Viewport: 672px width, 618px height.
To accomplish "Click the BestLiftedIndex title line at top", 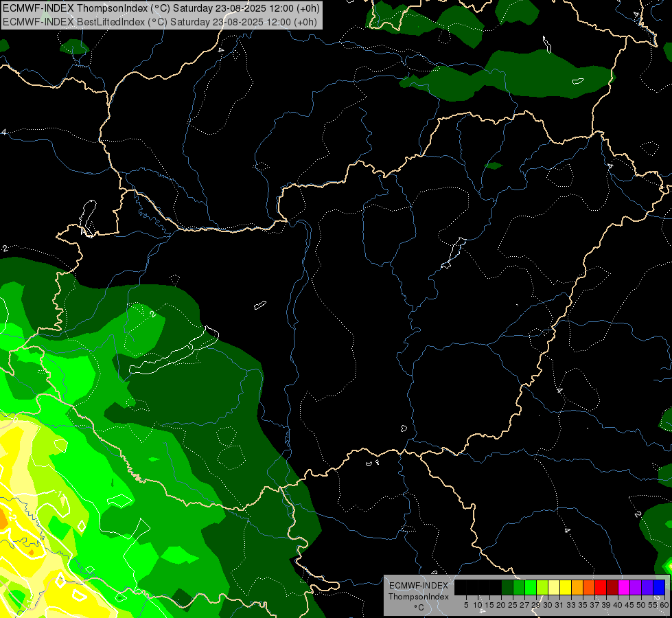I will tap(161, 22).
